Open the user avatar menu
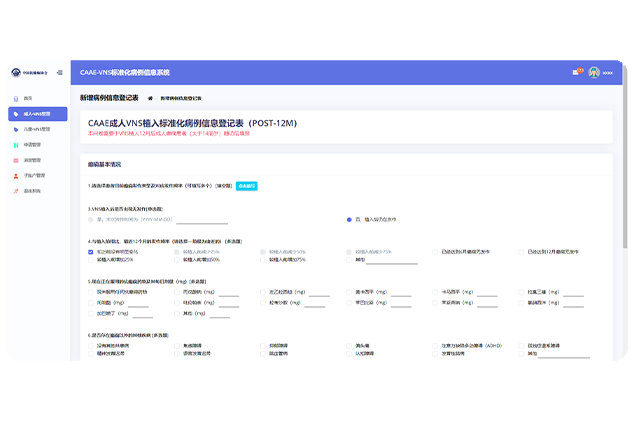 pos(594,73)
